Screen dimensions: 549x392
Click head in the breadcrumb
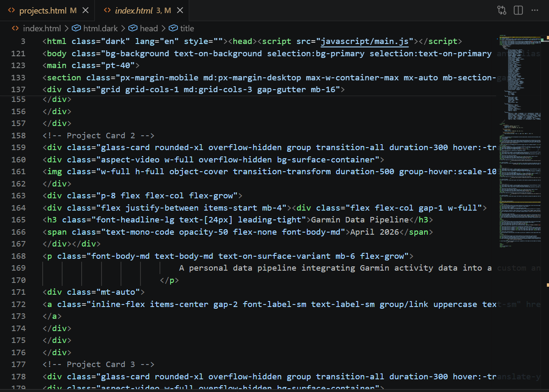click(149, 28)
